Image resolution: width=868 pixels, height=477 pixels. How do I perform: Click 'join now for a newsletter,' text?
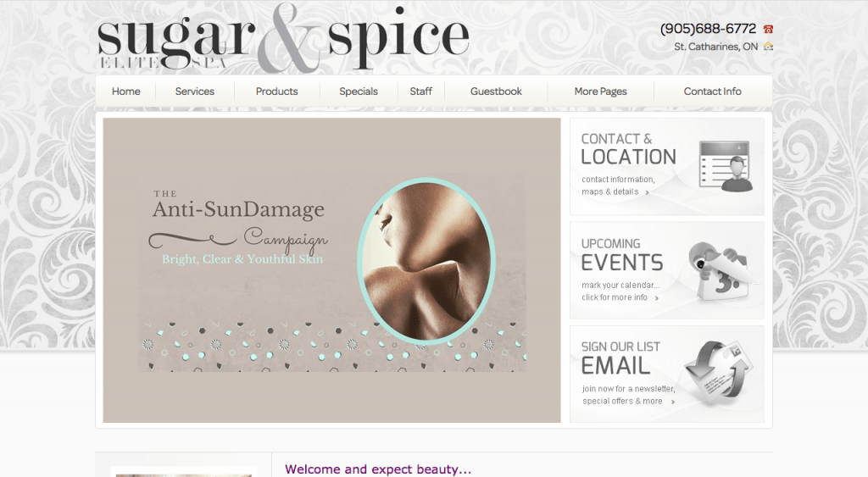628,389
